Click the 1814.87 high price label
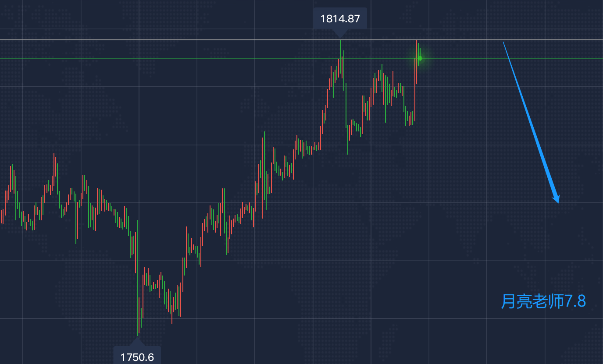 [x=340, y=19]
